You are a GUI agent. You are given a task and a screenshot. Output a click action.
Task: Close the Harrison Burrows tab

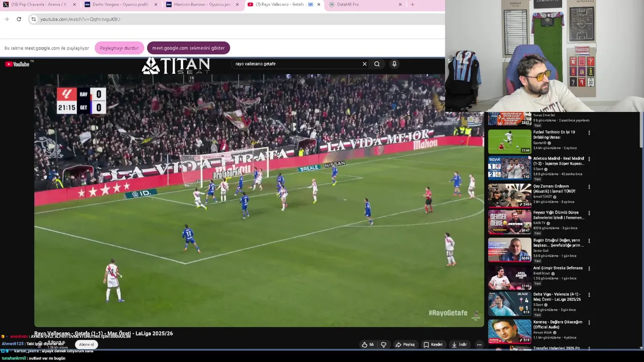(x=237, y=5)
